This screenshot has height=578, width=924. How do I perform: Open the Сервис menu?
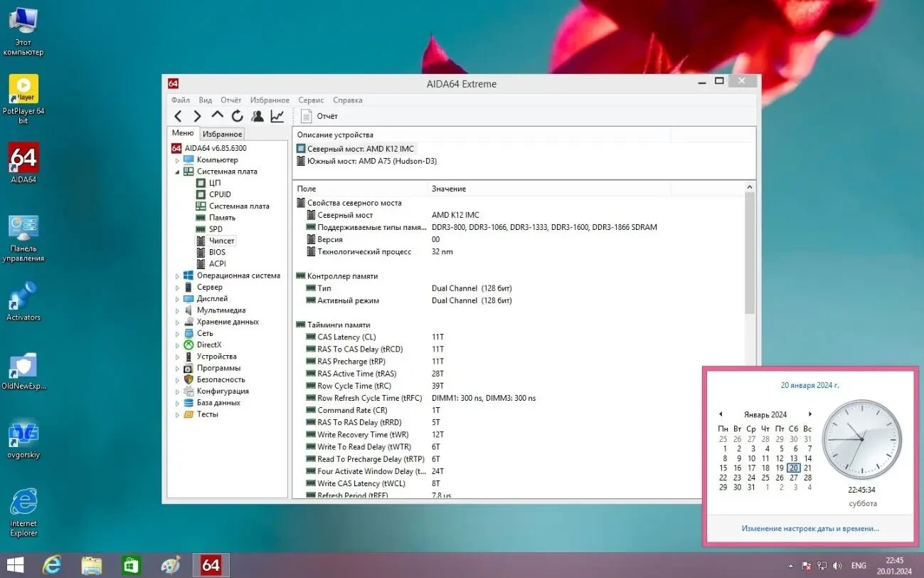(310, 100)
